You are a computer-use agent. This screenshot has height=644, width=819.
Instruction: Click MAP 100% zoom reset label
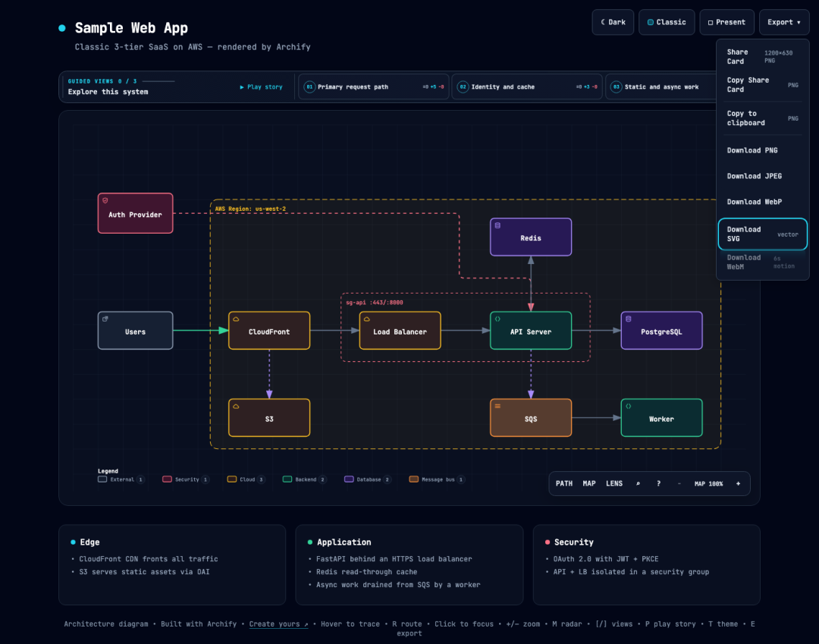pyautogui.click(x=708, y=484)
